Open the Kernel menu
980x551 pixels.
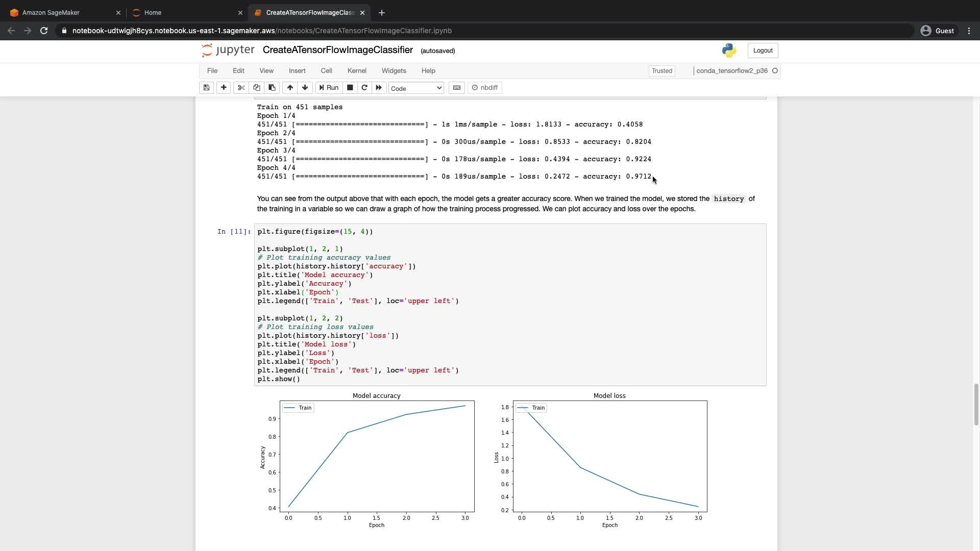(357, 71)
